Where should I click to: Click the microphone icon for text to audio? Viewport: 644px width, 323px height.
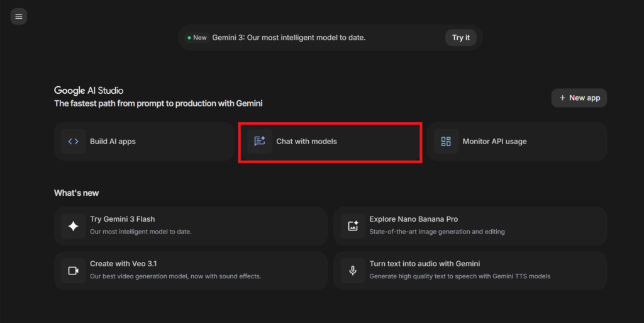[353, 271]
